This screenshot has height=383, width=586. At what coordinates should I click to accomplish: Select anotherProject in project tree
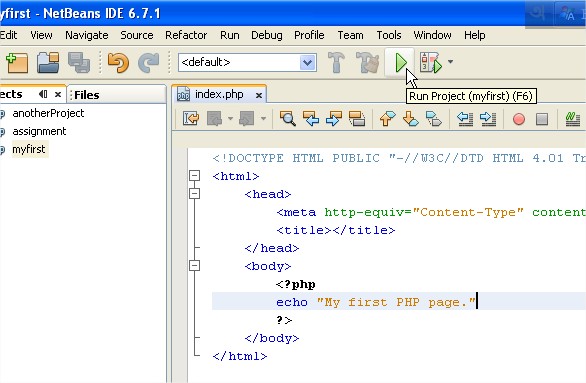[48, 113]
